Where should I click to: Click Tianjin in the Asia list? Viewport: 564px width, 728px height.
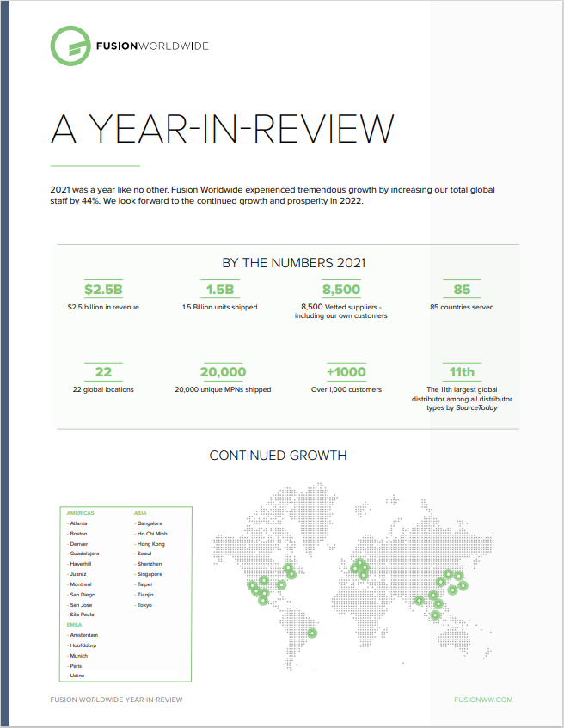click(145, 595)
